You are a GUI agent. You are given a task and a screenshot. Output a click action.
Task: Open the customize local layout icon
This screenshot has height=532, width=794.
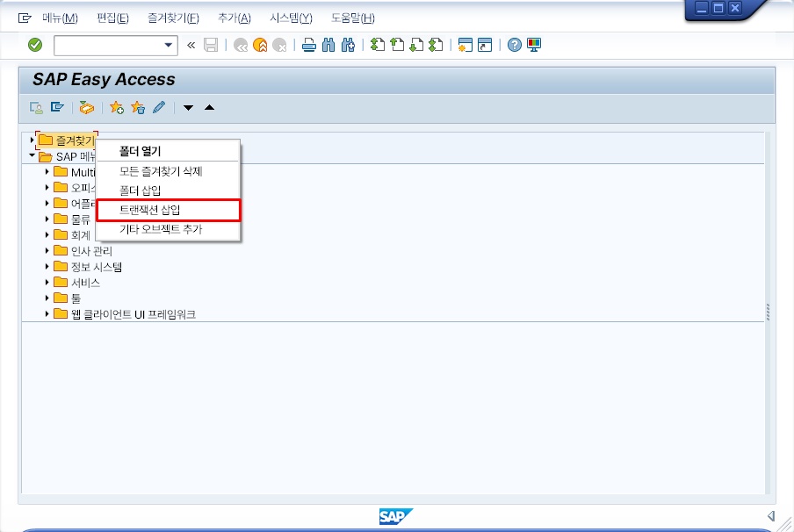click(x=534, y=45)
